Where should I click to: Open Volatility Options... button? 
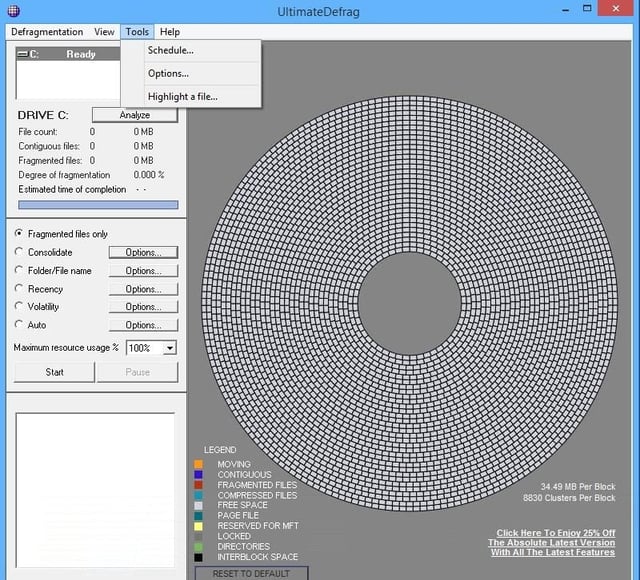coord(143,307)
